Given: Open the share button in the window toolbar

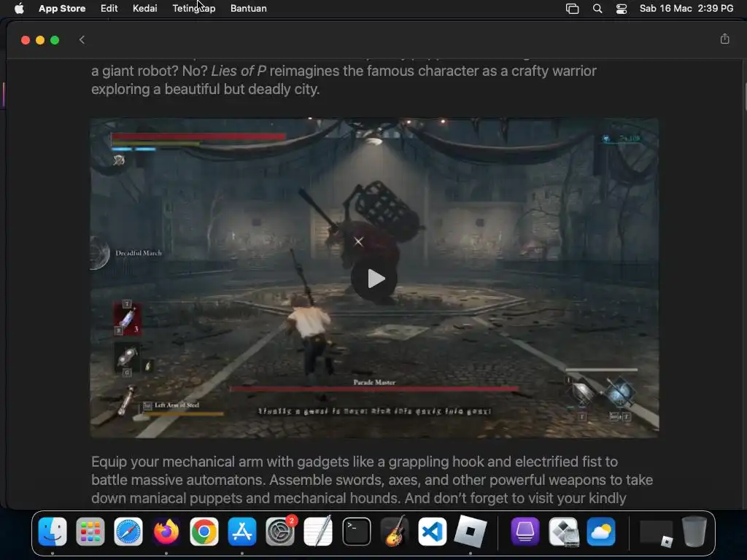Looking at the screenshot, I should click(724, 39).
